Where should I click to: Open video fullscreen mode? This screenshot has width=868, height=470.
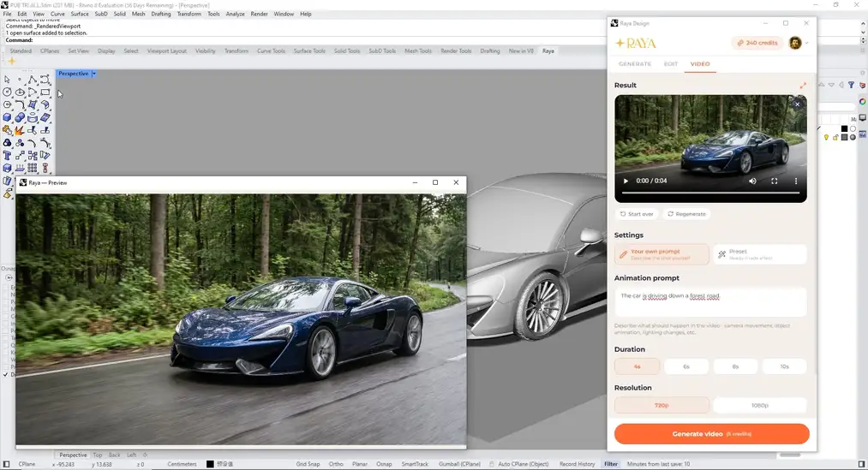775,181
